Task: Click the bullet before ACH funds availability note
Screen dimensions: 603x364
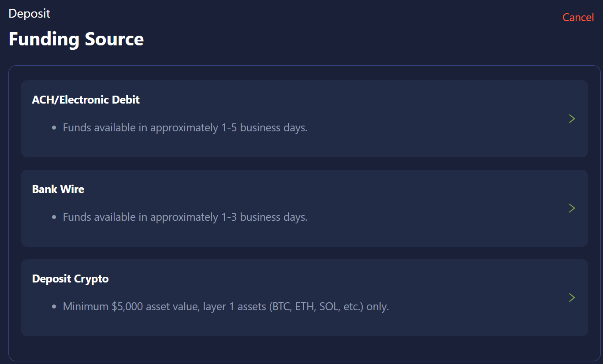Action: (54, 128)
